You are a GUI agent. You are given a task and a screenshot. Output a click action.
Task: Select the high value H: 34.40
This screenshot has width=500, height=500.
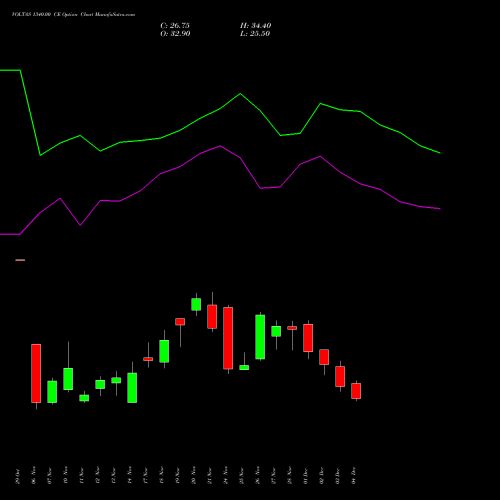(x=256, y=26)
